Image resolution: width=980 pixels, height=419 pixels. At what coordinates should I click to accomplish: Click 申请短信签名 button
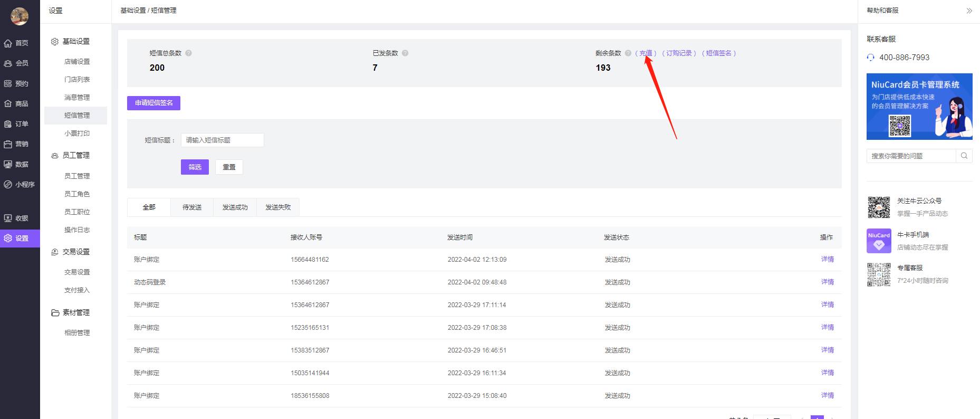(x=153, y=103)
